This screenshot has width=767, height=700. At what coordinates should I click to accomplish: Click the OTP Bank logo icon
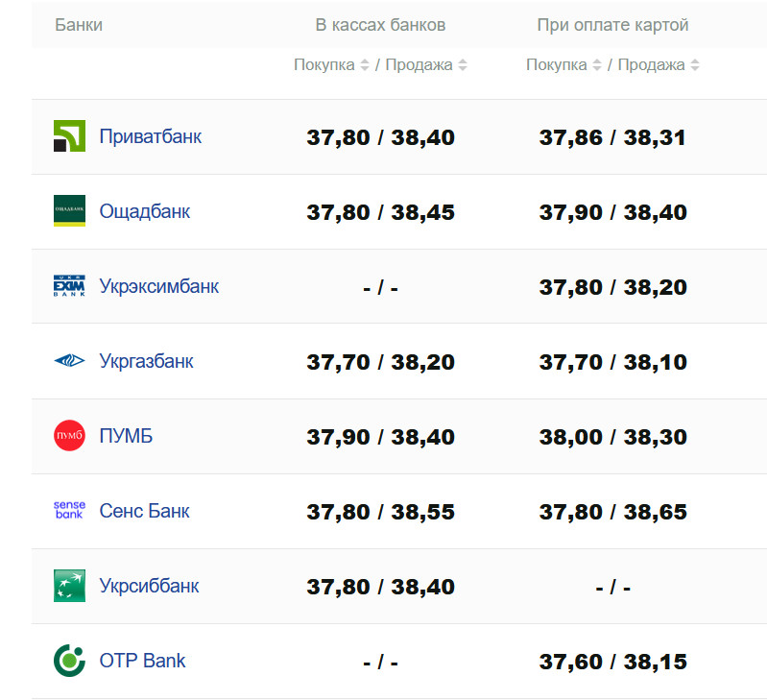[x=69, y=661]
